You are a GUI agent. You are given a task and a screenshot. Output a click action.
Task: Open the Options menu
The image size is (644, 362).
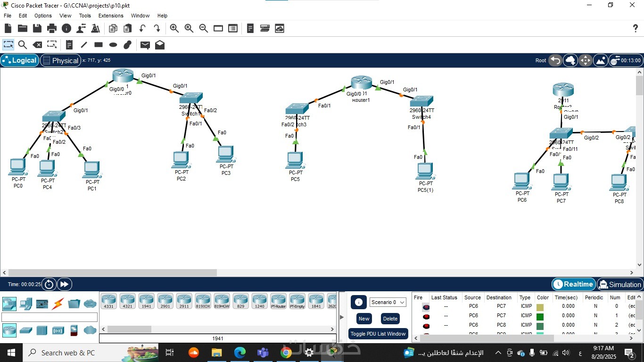point(43,16)
